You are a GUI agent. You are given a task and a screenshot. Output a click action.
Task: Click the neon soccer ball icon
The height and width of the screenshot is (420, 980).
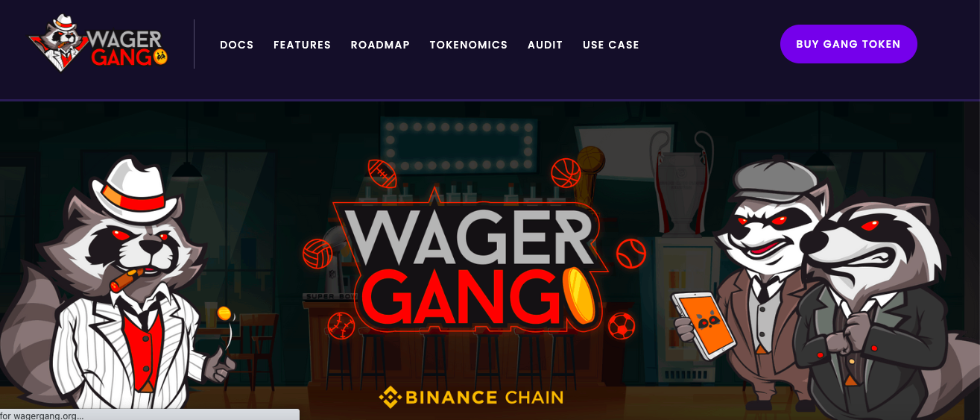point(621,325)
